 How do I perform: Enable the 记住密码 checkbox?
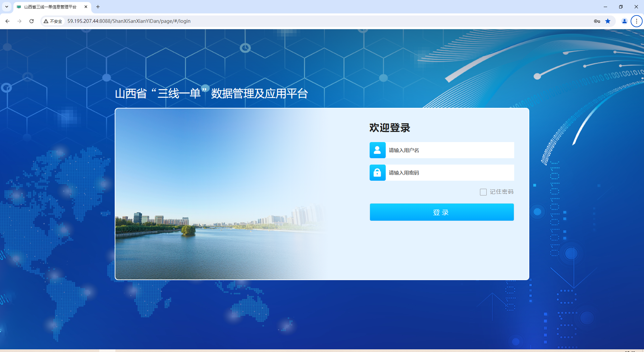coord(483,192)
